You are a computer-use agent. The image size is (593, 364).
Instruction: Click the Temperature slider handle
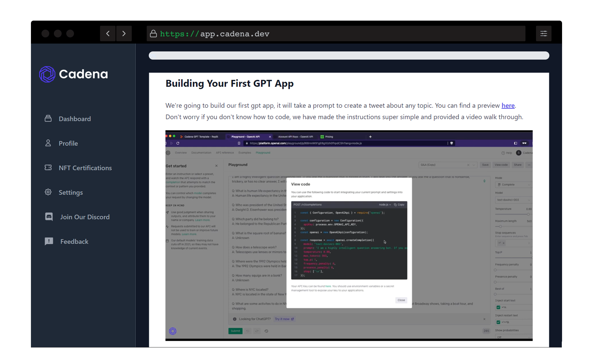coord(528,214)
